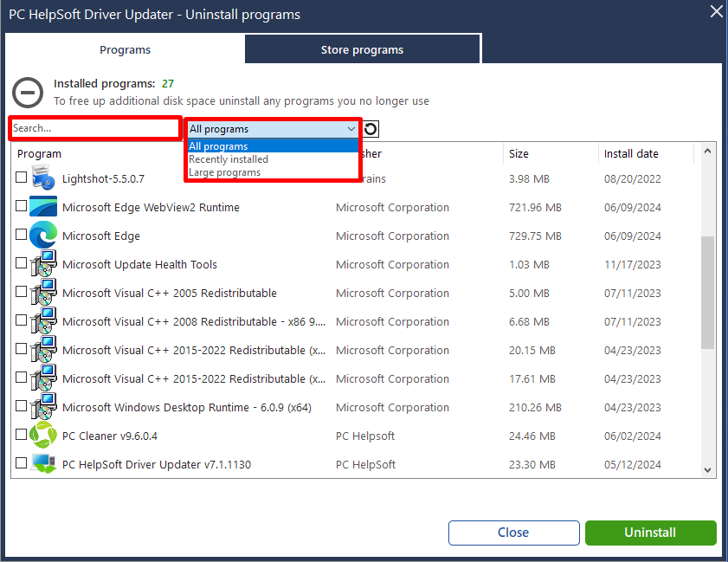
Task: Click the PC Cleaner v9.6.0.4 icon
Action: tap(42, 436)
